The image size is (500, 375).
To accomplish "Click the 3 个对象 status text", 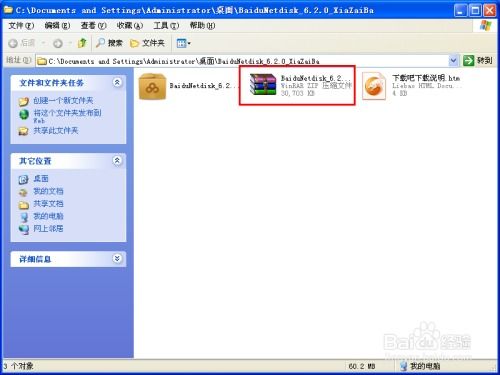I will point(19,366).
